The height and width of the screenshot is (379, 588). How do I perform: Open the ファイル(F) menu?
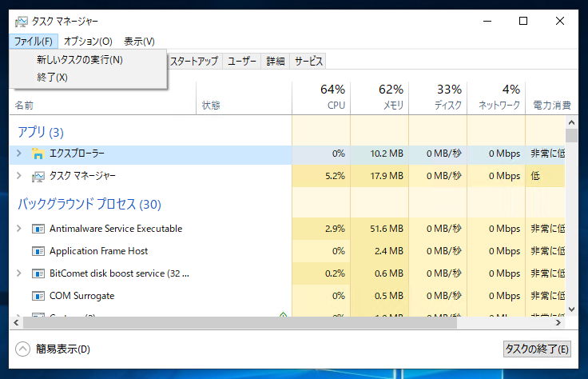pyautogui.click(x=34, y=42)
